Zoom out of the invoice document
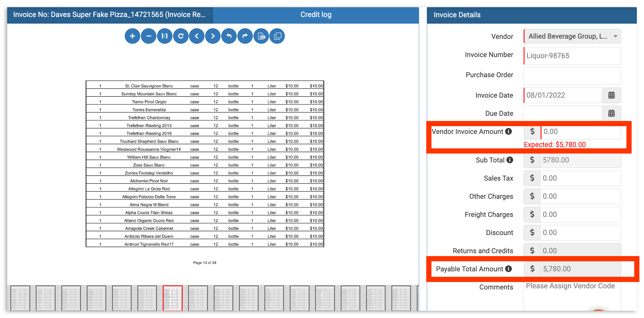This screenshot has width=644, height=318. (149, 36)
